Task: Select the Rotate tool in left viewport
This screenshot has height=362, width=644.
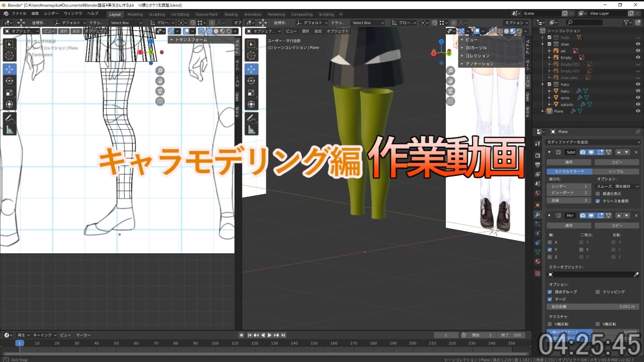Action: 10,81
